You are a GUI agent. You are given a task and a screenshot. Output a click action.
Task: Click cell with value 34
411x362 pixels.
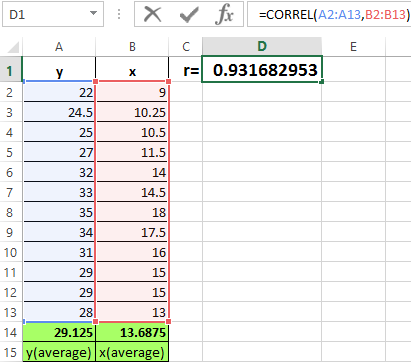(x=59, y=232)
